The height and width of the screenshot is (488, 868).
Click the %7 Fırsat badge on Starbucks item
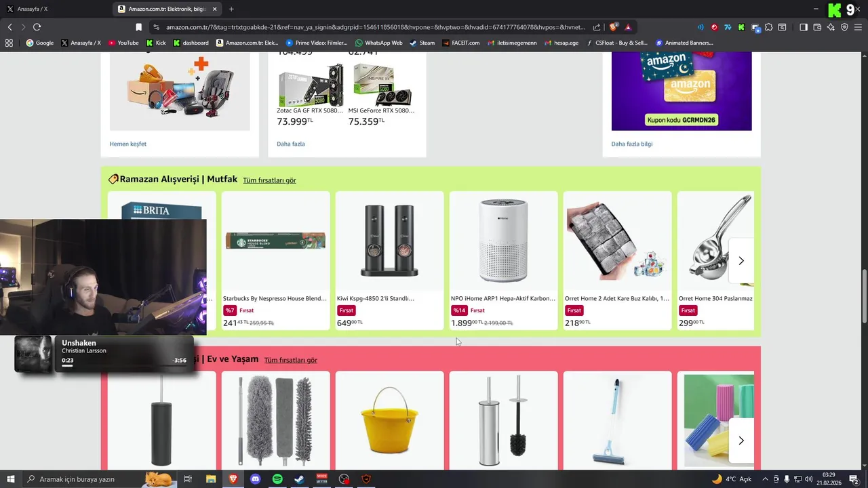tap(239, 310)
